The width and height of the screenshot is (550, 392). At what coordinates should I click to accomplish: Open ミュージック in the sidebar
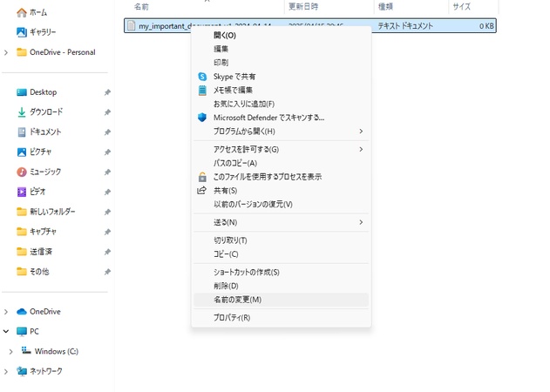click(45, 172)
